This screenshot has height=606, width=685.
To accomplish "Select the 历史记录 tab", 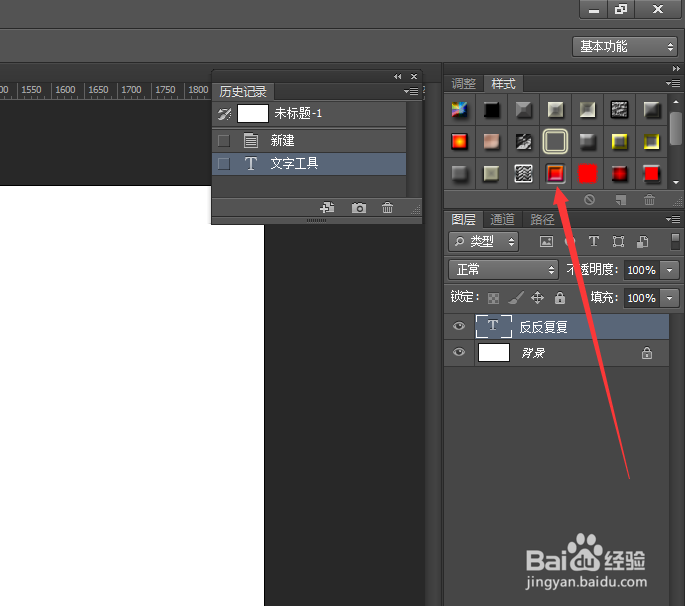I will (x=243, y=92).
